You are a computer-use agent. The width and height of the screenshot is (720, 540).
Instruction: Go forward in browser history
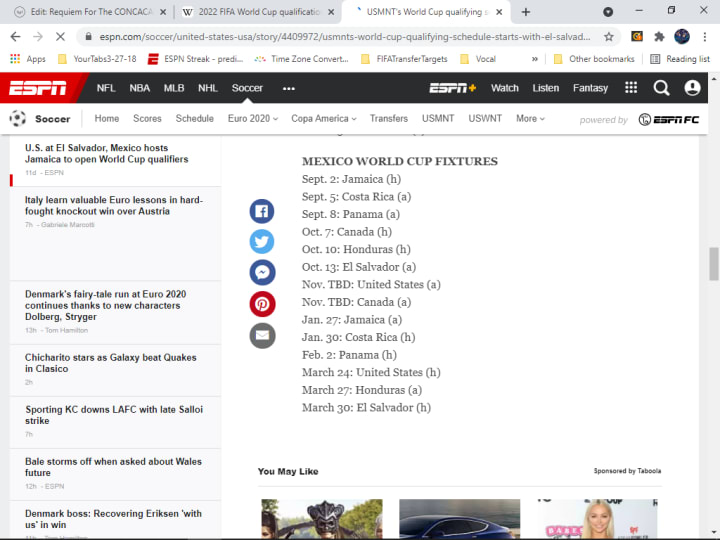click(38, 37)
